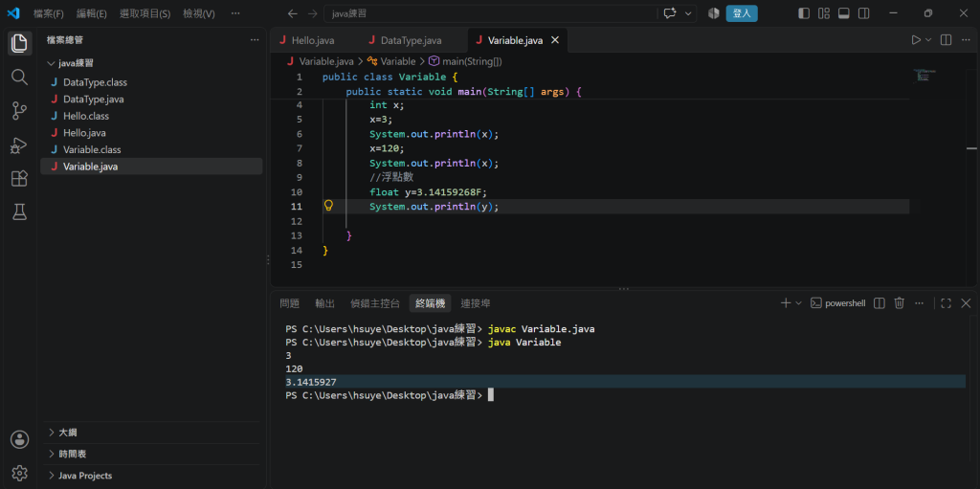Open the Manage gear icon

pos(19,472)
